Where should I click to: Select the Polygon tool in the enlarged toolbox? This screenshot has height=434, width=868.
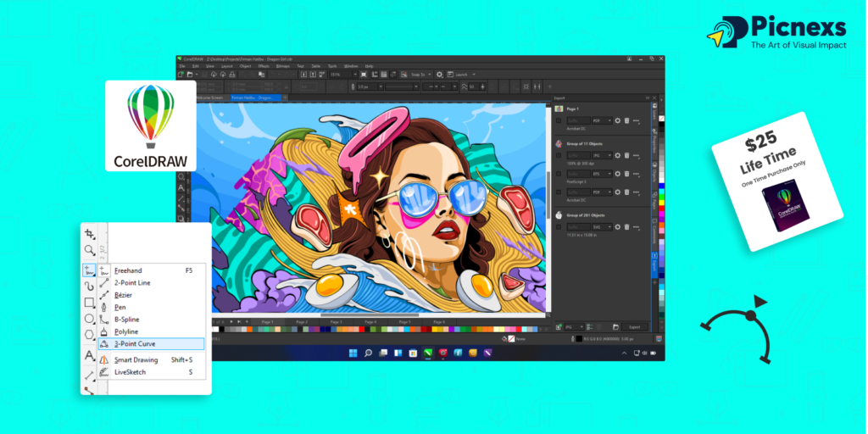(89, 334)
